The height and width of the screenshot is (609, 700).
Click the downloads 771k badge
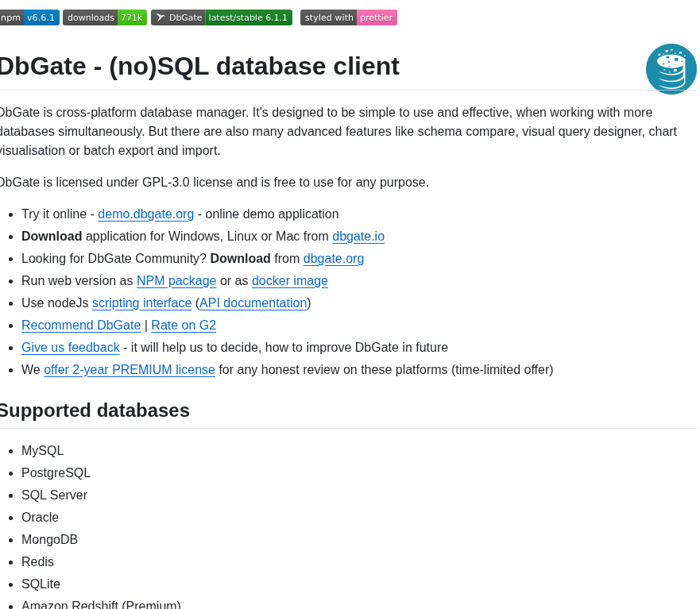tap(105, 17)
